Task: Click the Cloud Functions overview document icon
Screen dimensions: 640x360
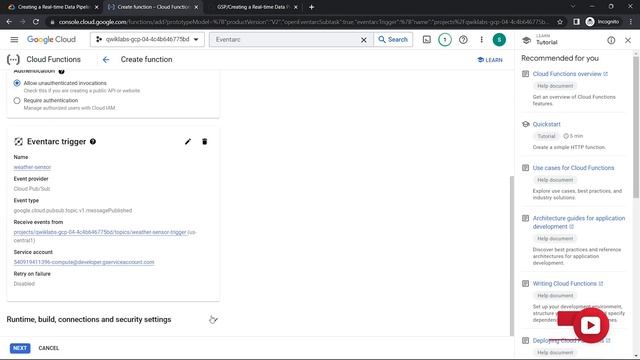Action: click(525, 74)
